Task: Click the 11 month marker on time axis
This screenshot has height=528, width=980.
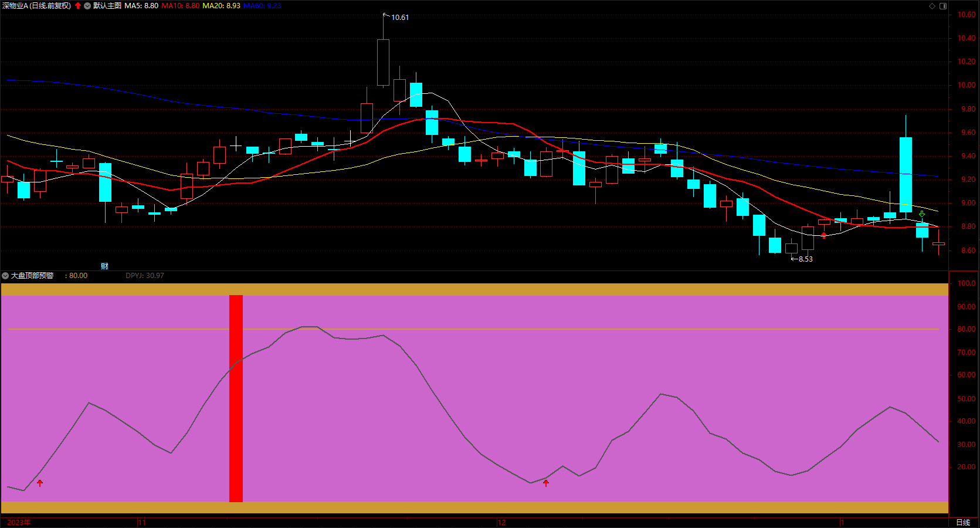Action: (x=142, y=522)
